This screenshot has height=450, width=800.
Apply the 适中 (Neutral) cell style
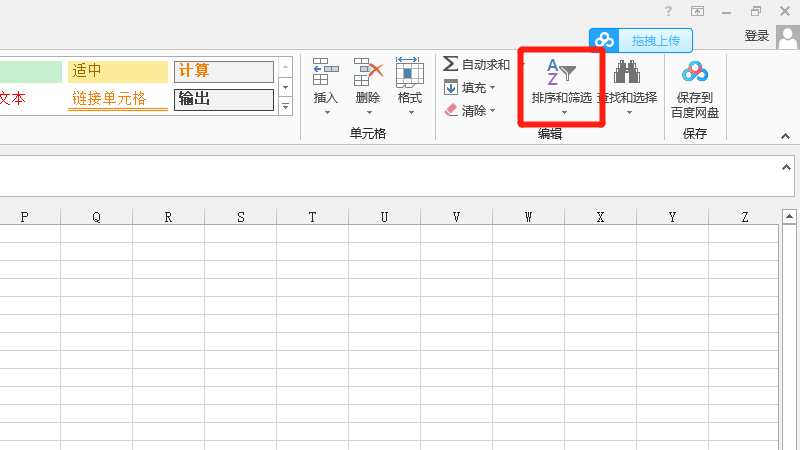(118, 71)
